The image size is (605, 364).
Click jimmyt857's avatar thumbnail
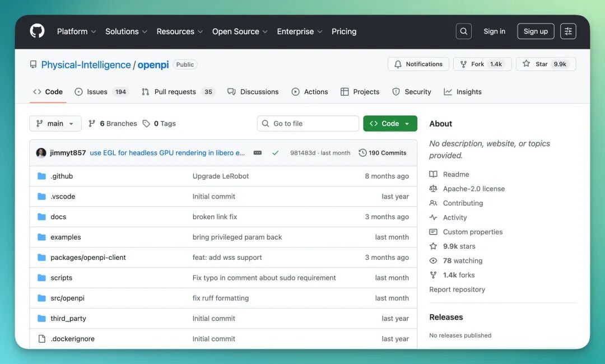point(41,153)
